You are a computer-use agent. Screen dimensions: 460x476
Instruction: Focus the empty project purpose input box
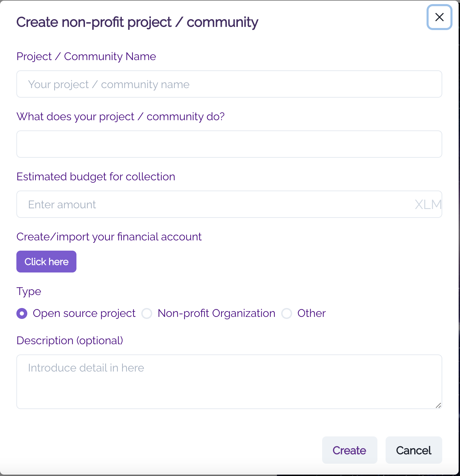pos(229,144)
